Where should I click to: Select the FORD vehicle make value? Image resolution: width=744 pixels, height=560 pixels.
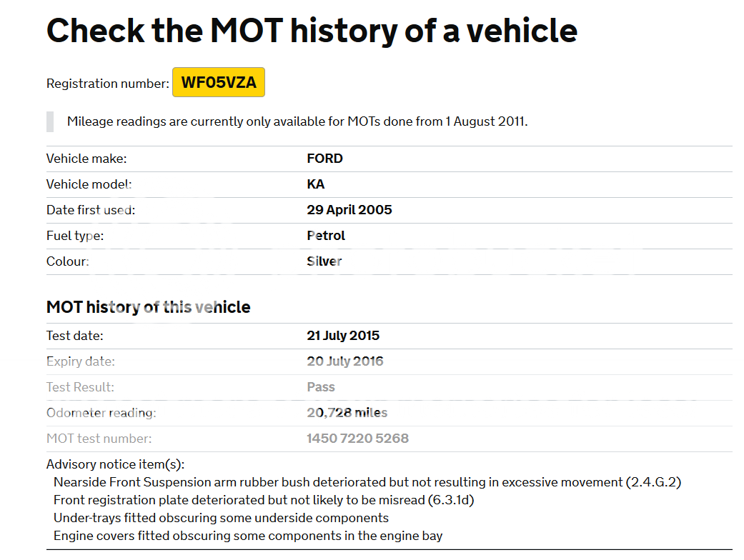coord(324,159)
